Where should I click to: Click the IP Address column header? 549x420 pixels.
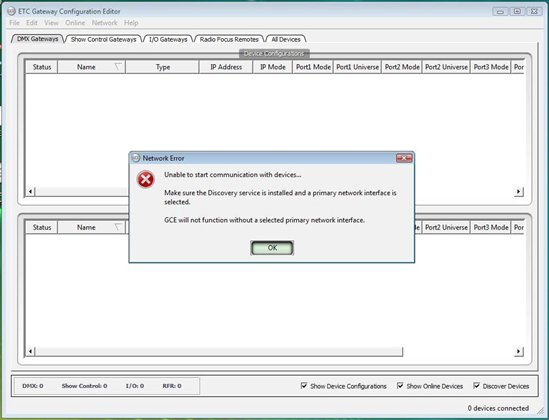226,67
